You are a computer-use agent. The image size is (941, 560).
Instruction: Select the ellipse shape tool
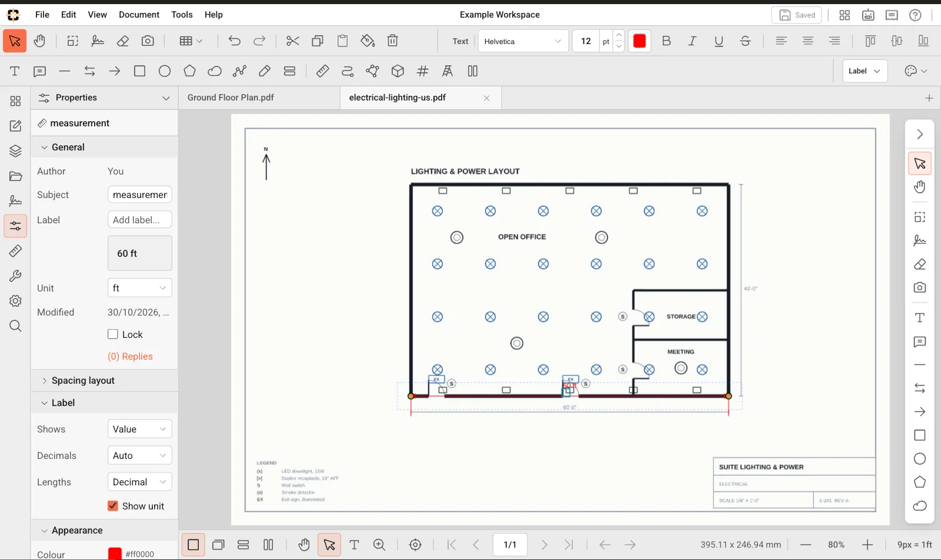click(165, 71)
